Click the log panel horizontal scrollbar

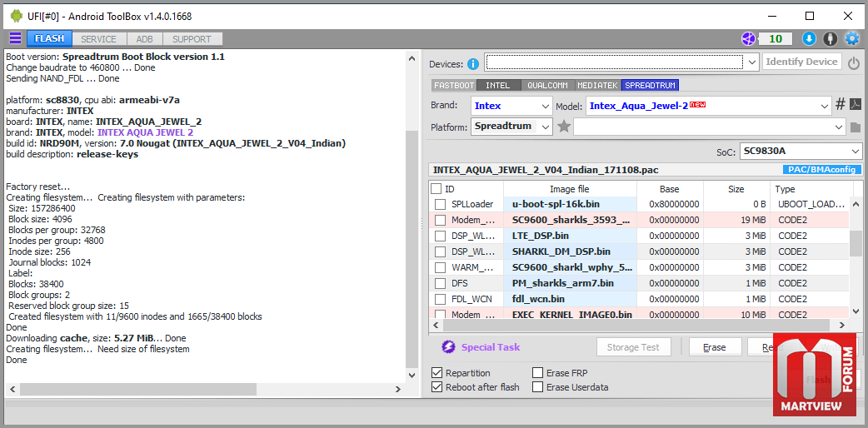click(204, 389)
